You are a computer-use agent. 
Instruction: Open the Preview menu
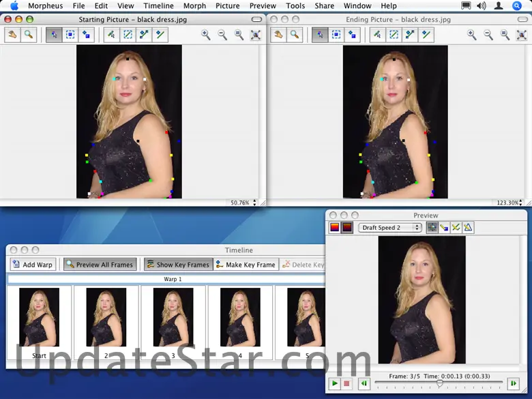click(x=263, y=5)
